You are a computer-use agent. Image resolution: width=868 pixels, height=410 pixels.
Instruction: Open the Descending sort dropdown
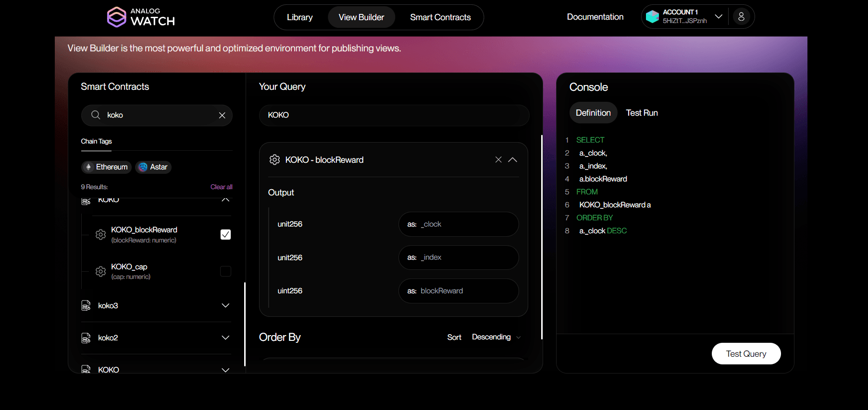(x=496, y=337)
